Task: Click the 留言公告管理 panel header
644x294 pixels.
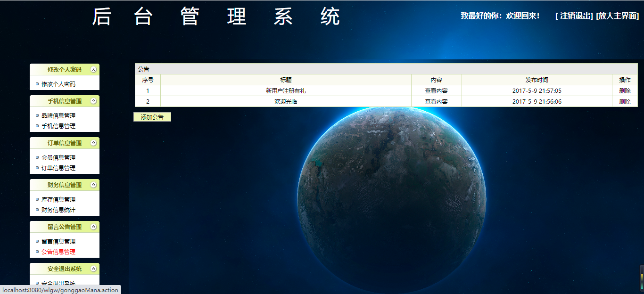Action: (65, 227)
